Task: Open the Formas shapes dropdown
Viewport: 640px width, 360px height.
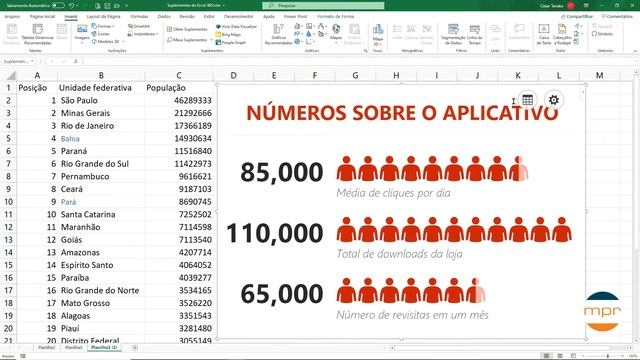Action: [x=103, y=26]
